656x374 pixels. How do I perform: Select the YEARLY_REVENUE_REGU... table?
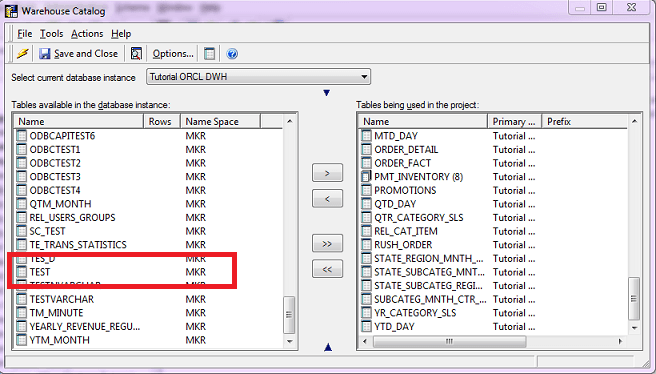click(85, 326)
